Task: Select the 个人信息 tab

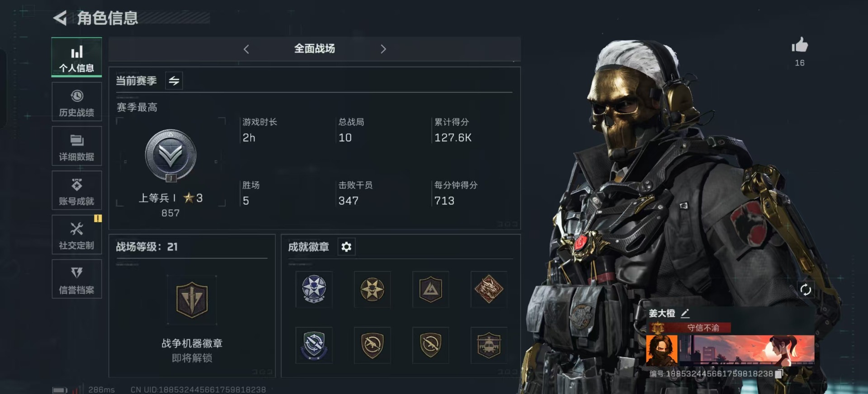Action: click(77, 57)
